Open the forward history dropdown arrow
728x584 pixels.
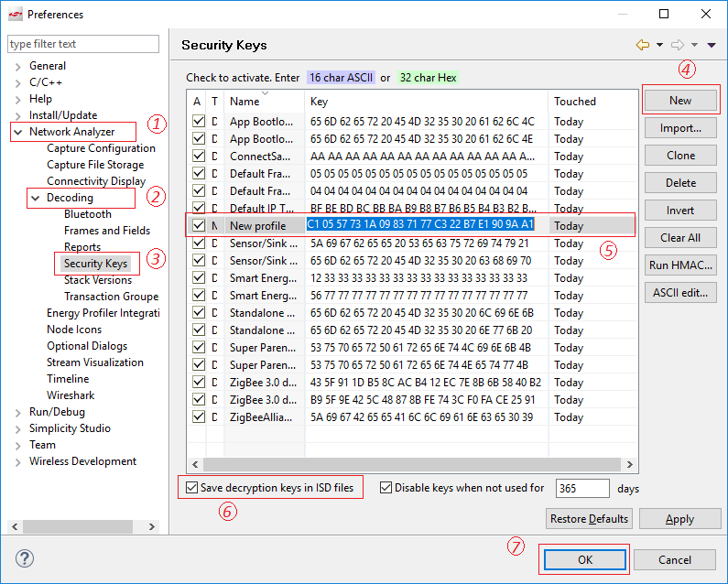[694, 45]
